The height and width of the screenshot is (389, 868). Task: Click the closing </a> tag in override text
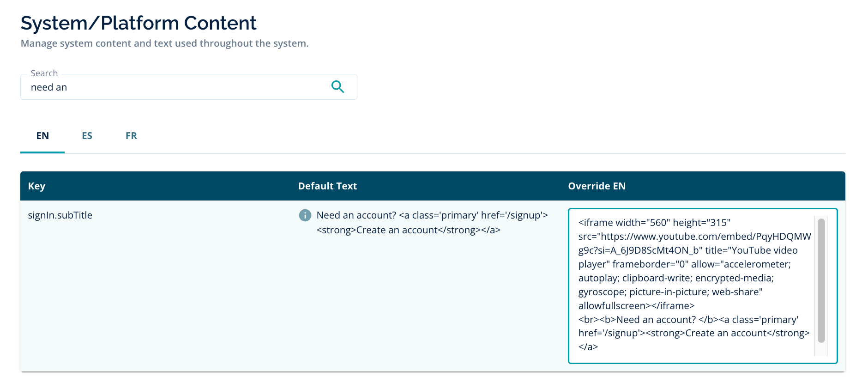588,347
